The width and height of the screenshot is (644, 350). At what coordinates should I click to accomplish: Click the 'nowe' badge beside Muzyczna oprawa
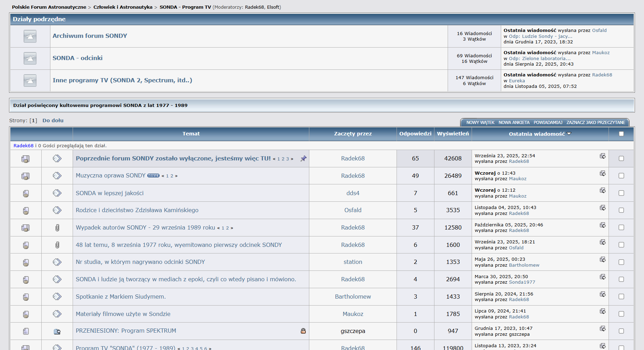point(153,176)
